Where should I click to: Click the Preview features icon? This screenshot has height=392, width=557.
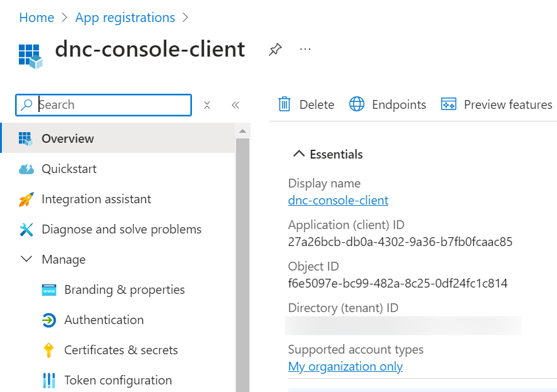(x=449, y=104)
